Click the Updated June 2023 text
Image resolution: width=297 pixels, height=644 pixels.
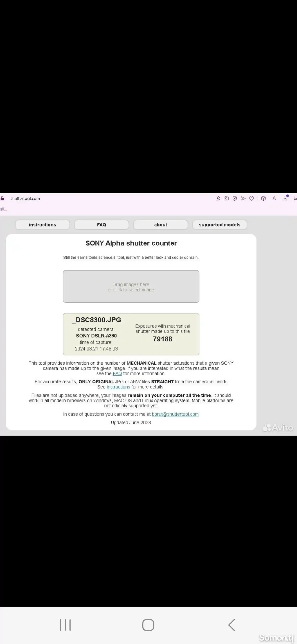pos(131,423)
